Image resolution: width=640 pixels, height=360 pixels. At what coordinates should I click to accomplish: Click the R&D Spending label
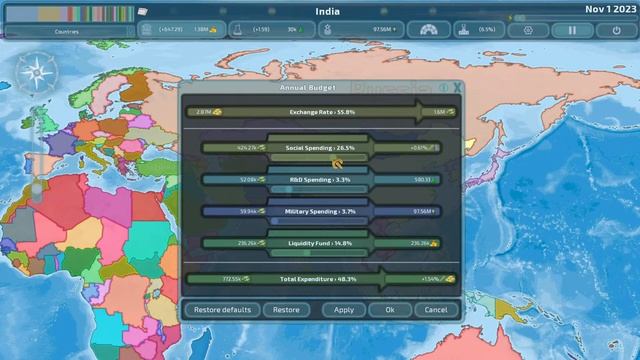click(x=320, y=180)
